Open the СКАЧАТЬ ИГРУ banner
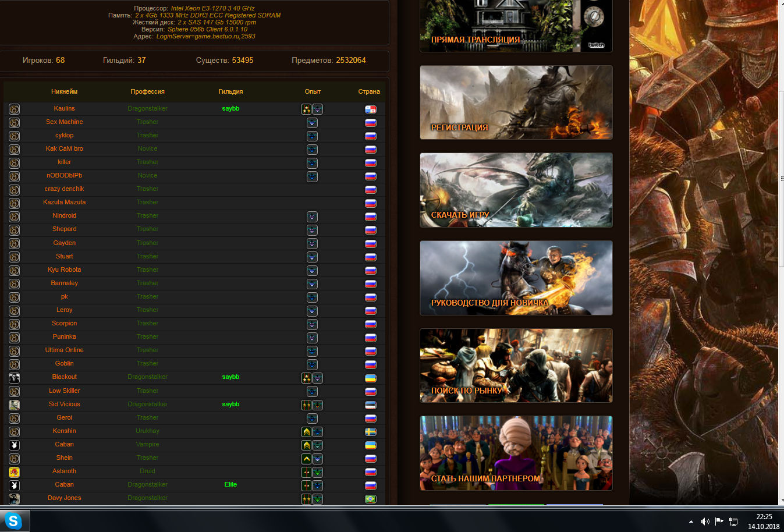Image resolution: width=784 pixels, height=532 pixels. [516, 190]
